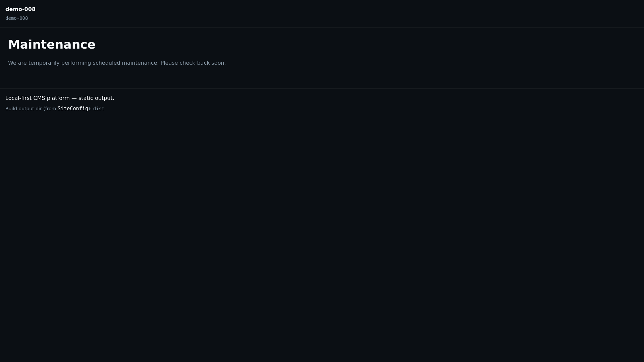Click the word 'soon.' ending the message

(x=218, y=63)
